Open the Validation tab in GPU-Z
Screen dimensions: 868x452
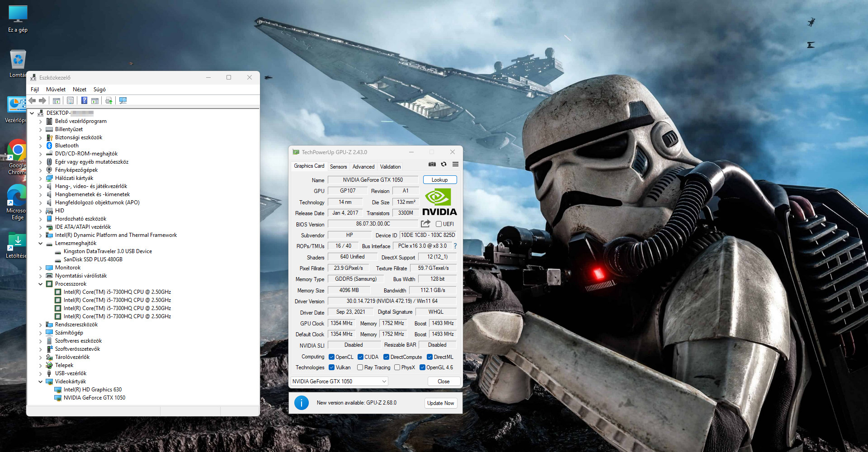pos(391,167)
